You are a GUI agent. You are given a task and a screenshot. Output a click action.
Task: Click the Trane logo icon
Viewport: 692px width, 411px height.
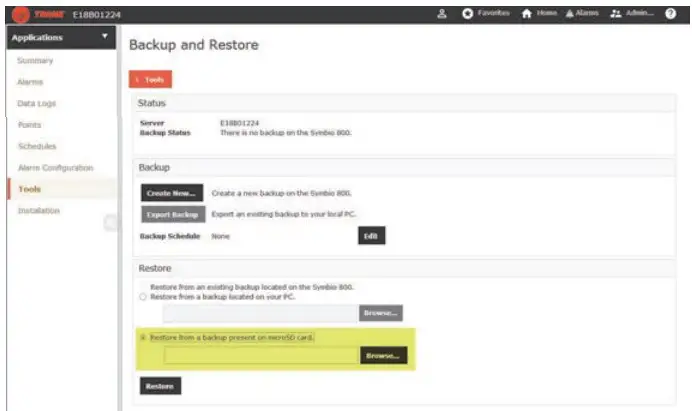pyautogui.click(x=20, y=15)
